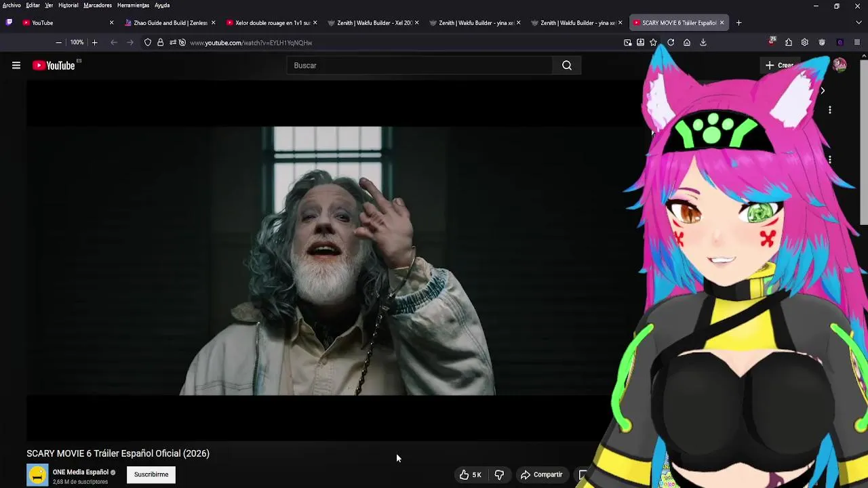Open the YouTube account avatar menu
Image resolution: width=868 pixels, height=488 pixels.
[840, 66]
